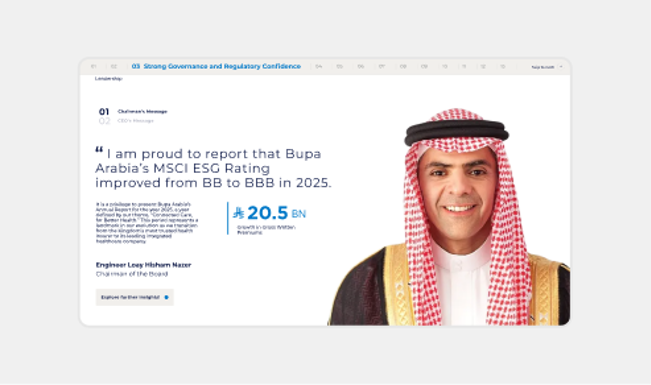Image resolution: width=651 pixels, height=385 pixels.
Task: Click the Chairman's portrait photo
Action: pos(449,217)
